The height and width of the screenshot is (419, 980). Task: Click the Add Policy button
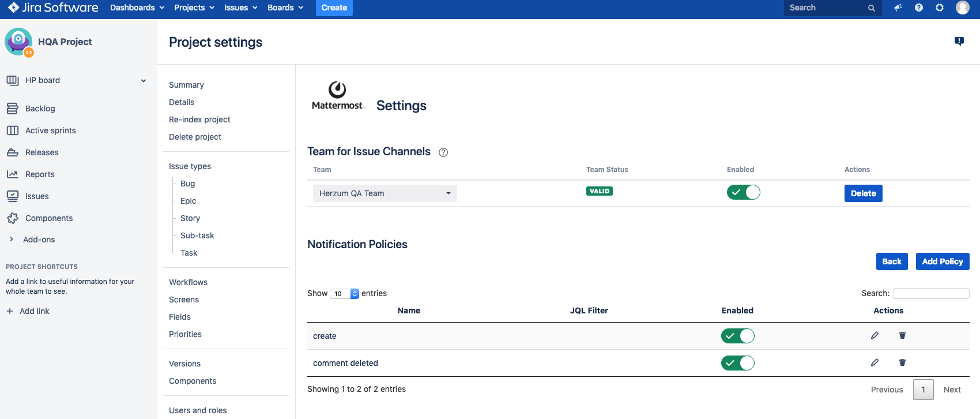(x=942, y=261)
